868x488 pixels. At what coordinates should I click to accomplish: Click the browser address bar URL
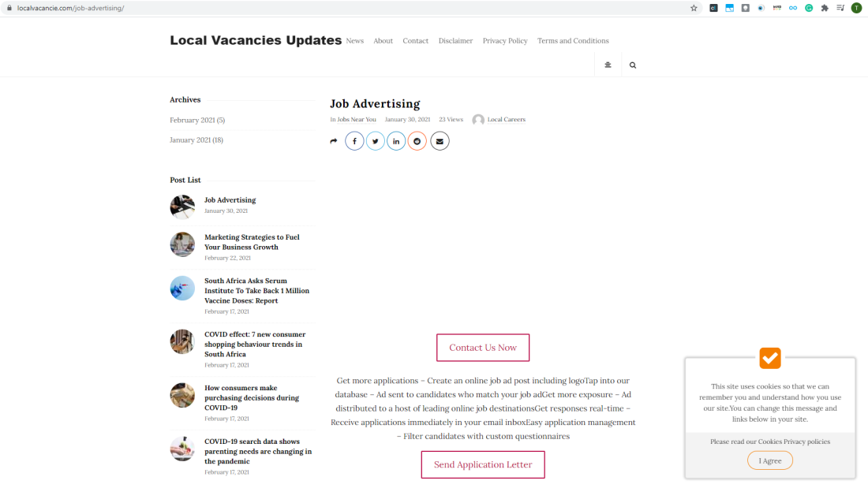(x=70, y=9)
